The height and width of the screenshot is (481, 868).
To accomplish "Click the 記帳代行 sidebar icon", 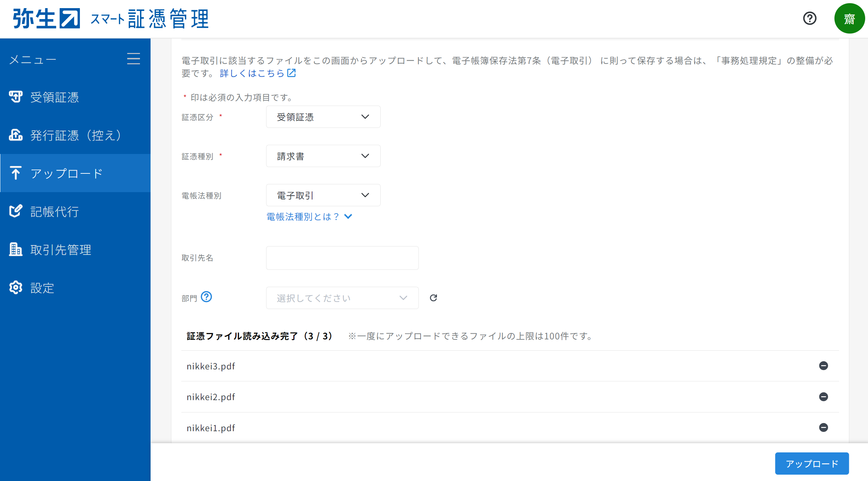I will click(x=16, y=211).
